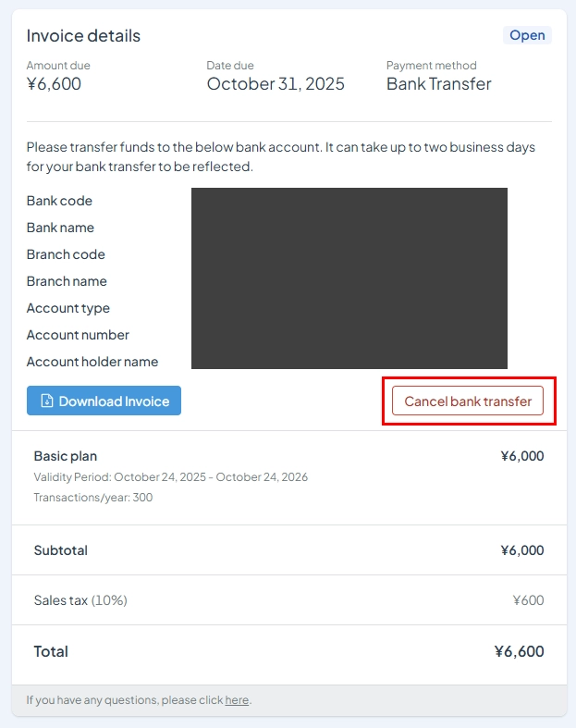Click the Branch code label

pyautogui.click(x=66, y=255)
